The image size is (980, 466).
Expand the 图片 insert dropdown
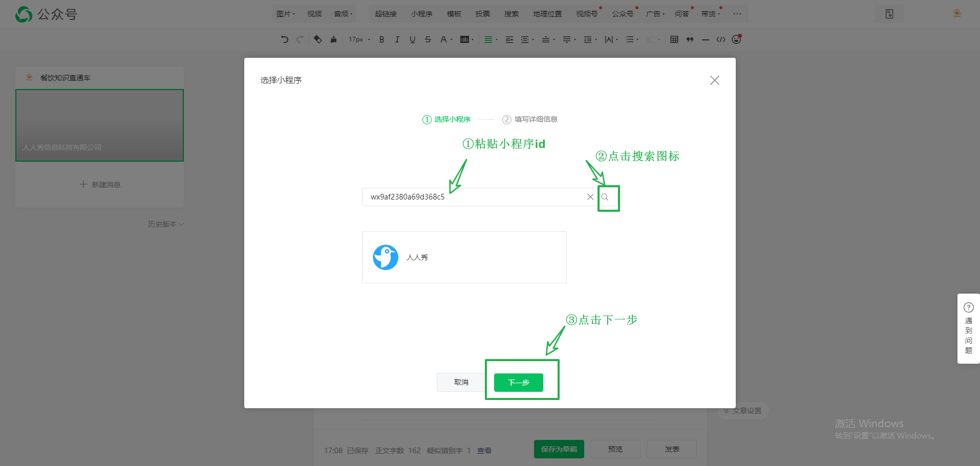(x=286, y=14)
